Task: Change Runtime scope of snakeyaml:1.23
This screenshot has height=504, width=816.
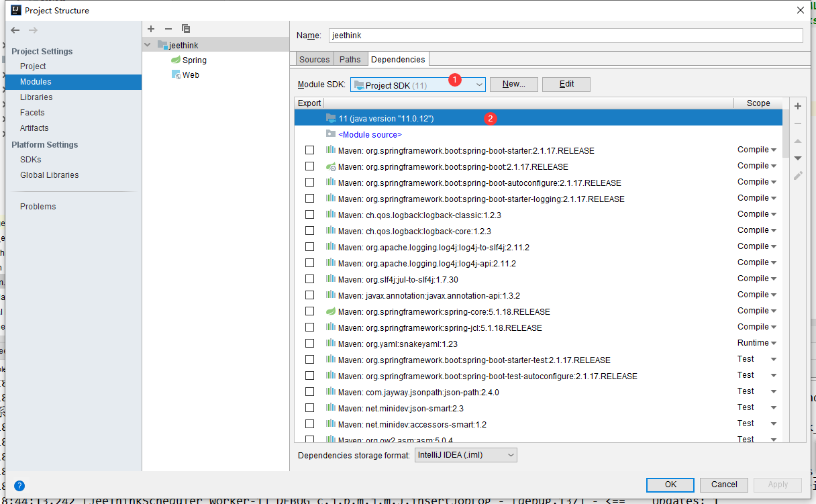Action: click(x=757, y=343)
